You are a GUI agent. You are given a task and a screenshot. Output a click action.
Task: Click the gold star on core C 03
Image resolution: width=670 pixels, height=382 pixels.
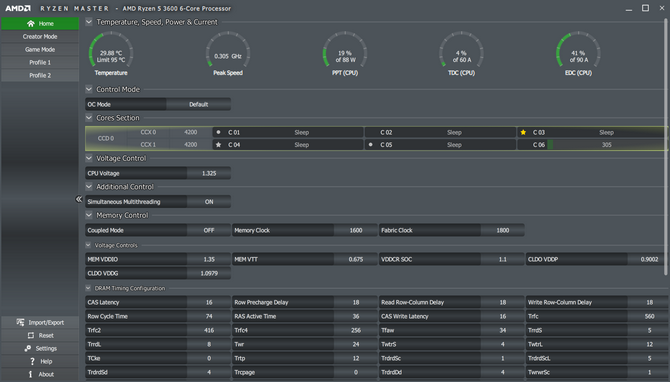pyautogui.click(x=523, y=132)
